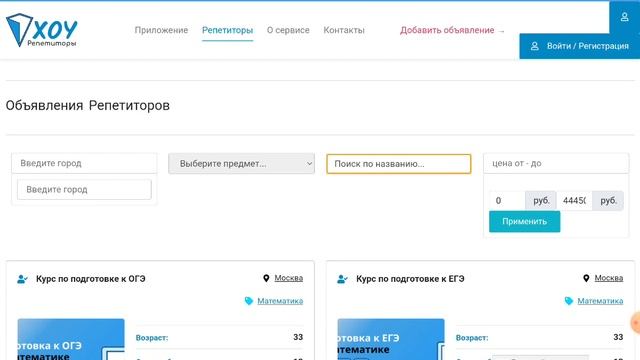
Task: Click the user profile icon at top right
Action: coord(624,17)
